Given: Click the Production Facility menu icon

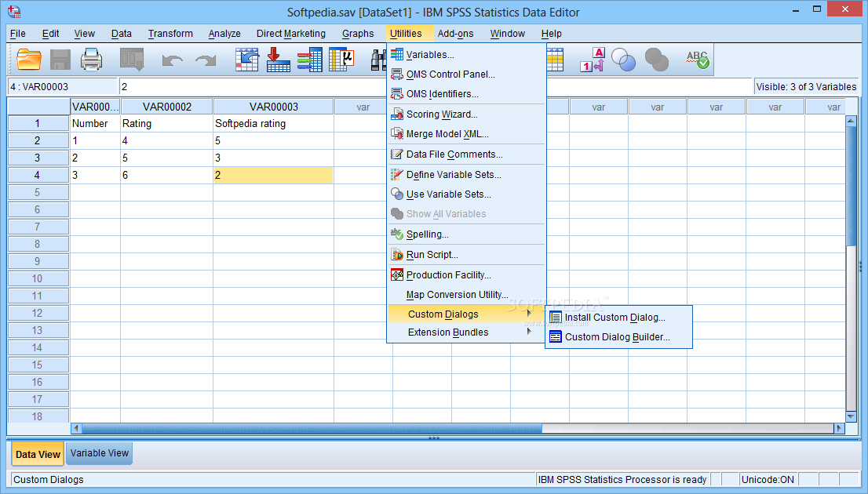Looking at the screenshot, I should tap(397, 274).
